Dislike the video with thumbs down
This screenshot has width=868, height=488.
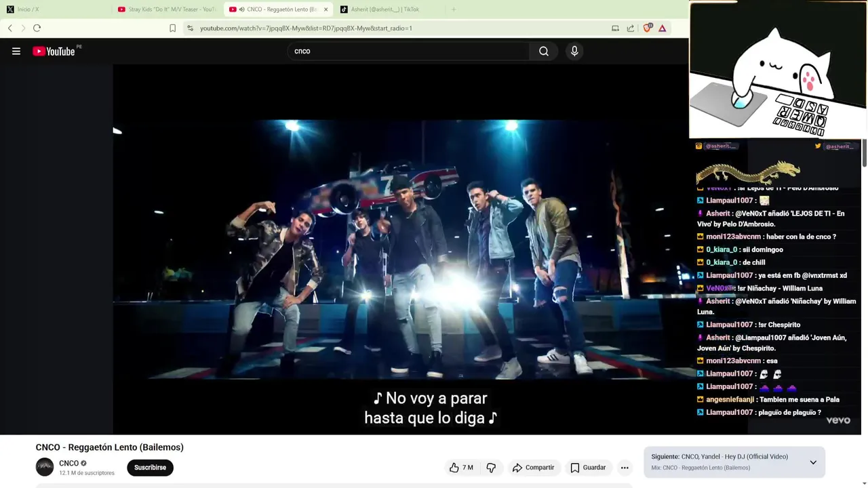(x=491, y=468)
